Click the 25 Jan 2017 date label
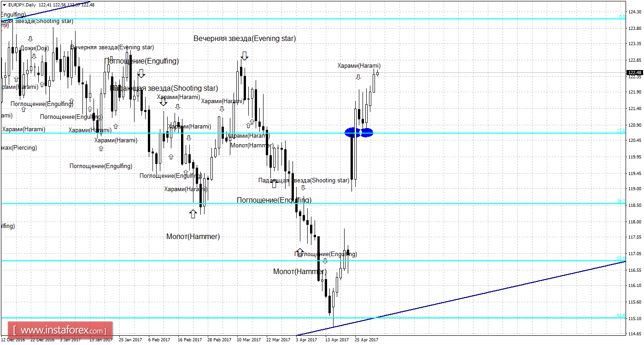Viewport: 644px width, 345px height. (130, 340)
